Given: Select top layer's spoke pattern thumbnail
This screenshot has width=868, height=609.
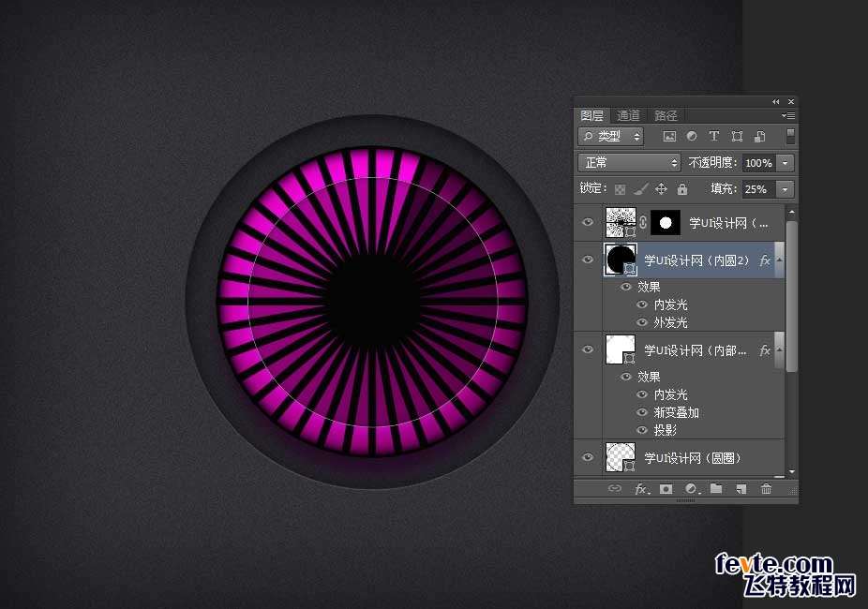Looking at the screenshot, I should (621, 222).
